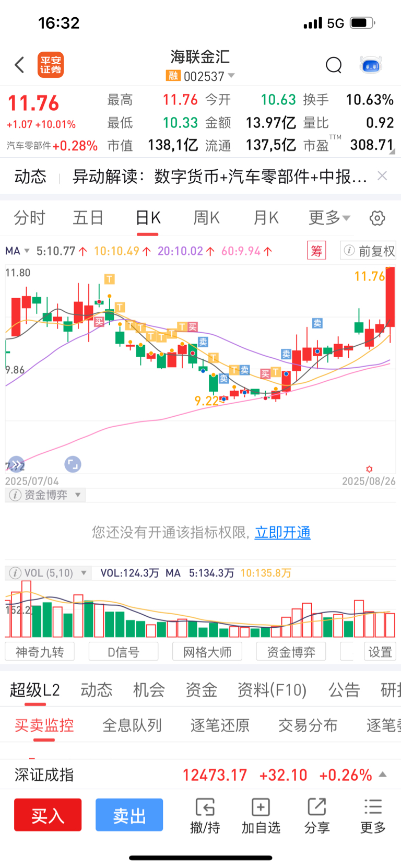This screenshot has height=868, width=401.
Task: Close the 异动解读 news banner
Action: 382,176
